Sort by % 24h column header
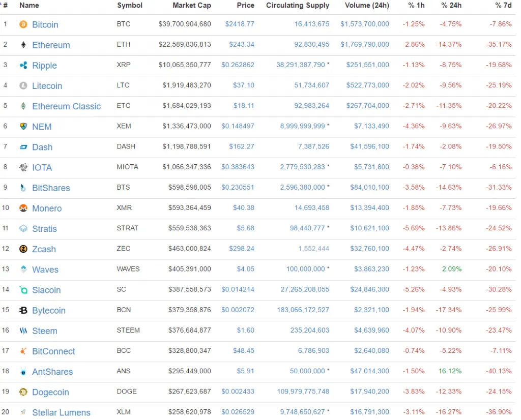This screenshot has height=420, width=521. point(451,5)
